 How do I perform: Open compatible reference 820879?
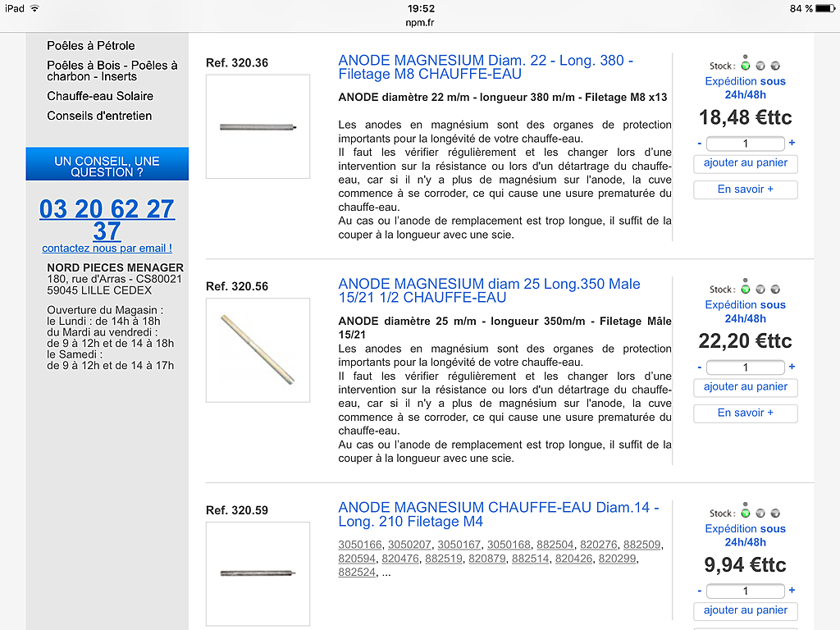[x=487, y=559]
